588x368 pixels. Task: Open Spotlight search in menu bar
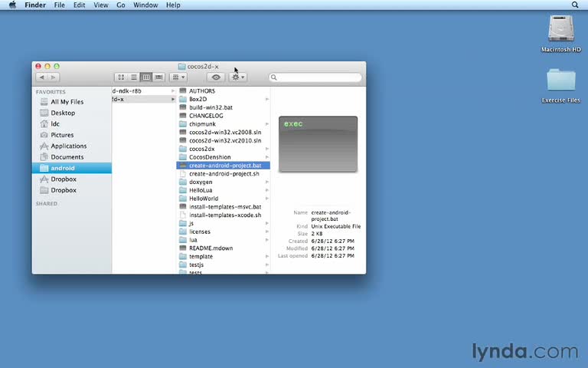point(575,5)
